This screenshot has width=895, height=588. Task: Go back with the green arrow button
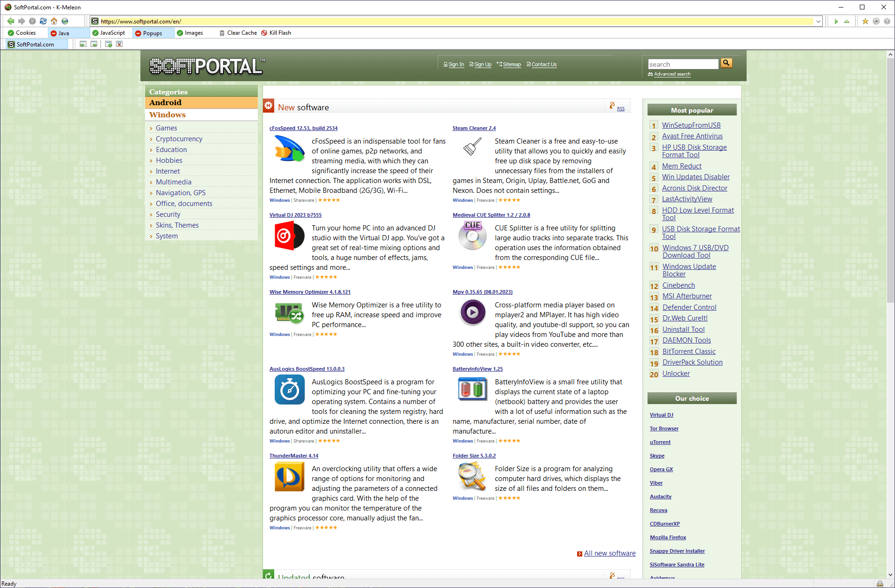tap(10, 21)
